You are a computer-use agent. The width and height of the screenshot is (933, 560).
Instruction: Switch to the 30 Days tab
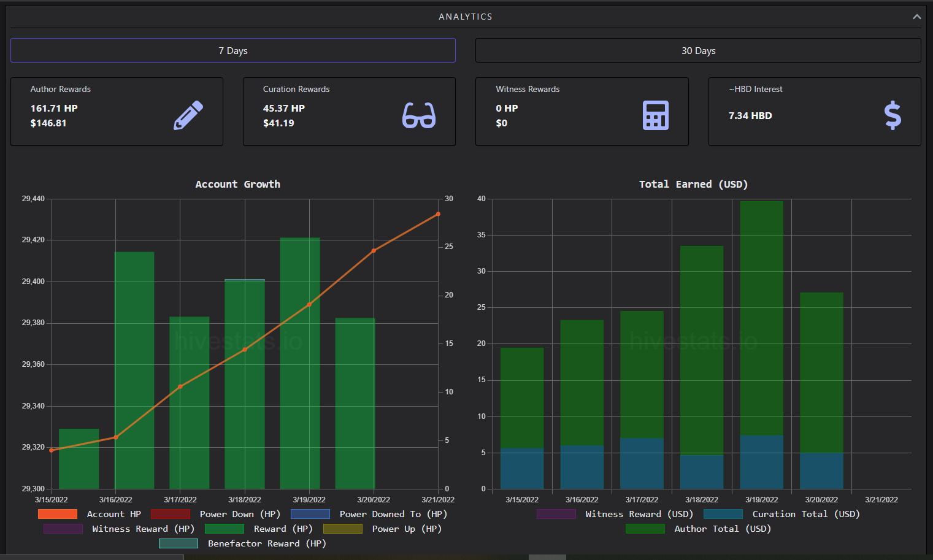click(698, 50)
